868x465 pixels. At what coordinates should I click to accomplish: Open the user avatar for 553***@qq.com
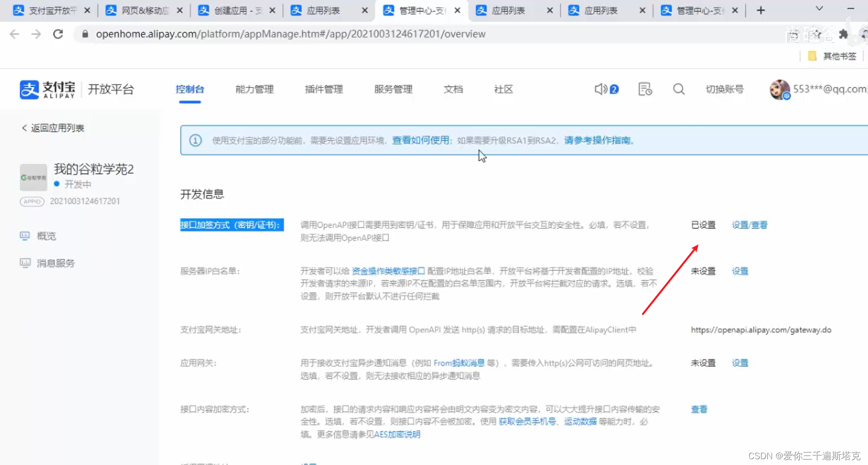point(779,90)
